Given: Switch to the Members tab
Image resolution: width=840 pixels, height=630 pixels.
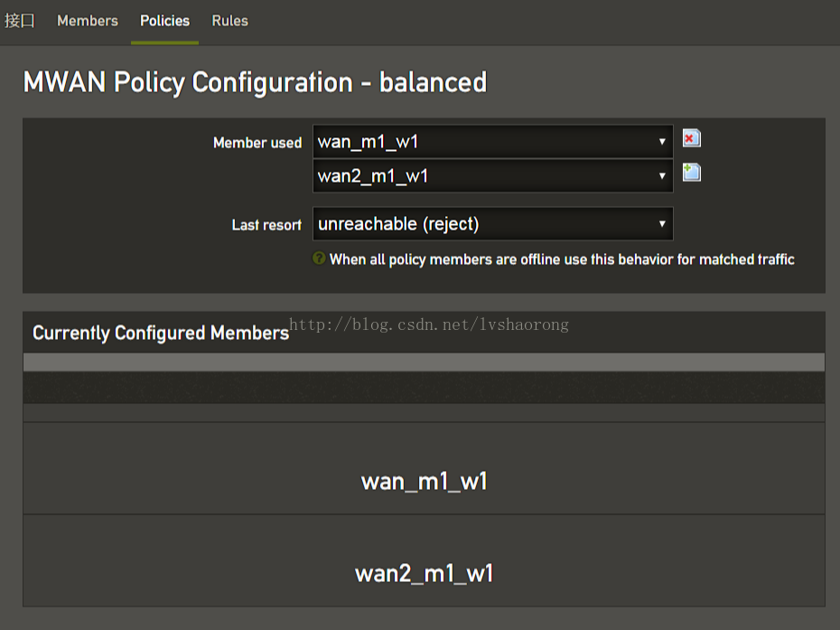Looking at the screenshot, I should tap(88, 21).
